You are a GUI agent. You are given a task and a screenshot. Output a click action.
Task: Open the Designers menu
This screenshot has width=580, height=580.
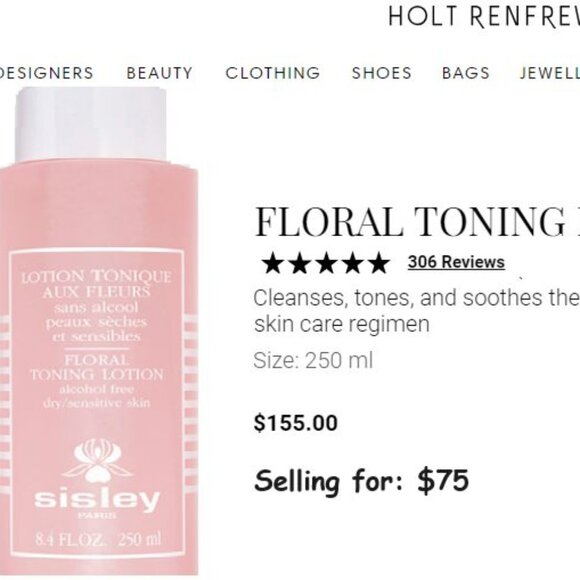[46, 73]
